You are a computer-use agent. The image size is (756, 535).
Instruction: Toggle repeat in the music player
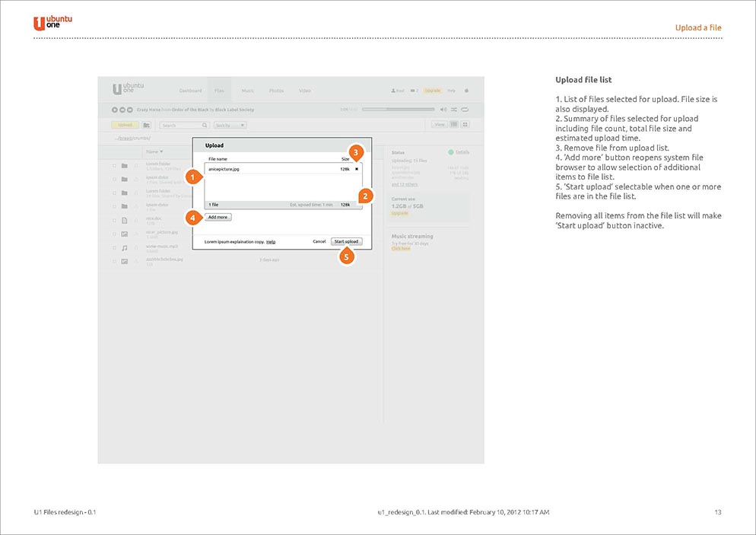click(465, 110)
